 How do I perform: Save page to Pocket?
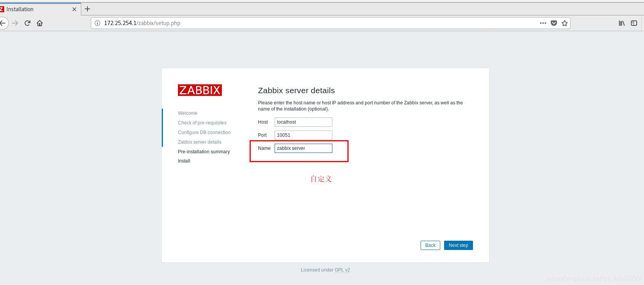click(x=554, y=23)
